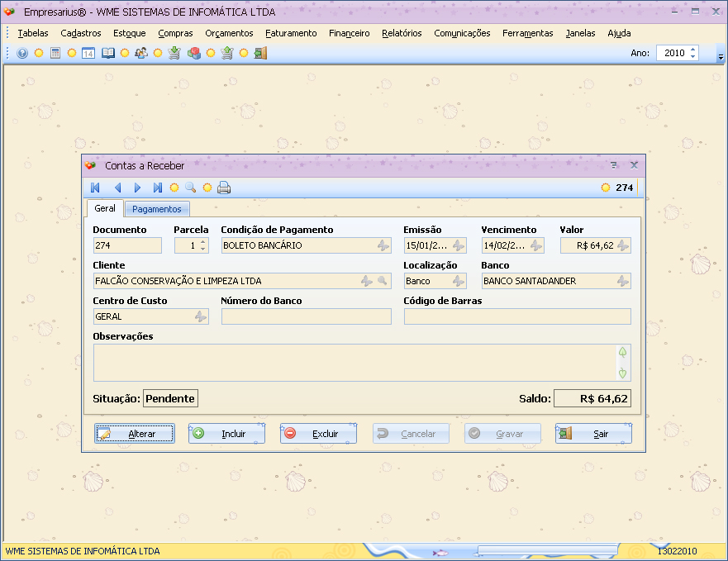Jump to last record arrow
This screenshot has height=561, width=728.
click(157, 188)
